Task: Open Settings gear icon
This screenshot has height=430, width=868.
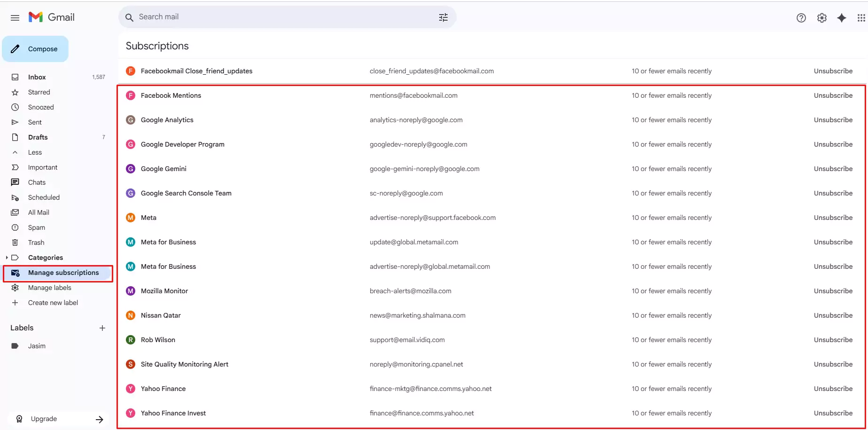Action: (x=821, y=18)
